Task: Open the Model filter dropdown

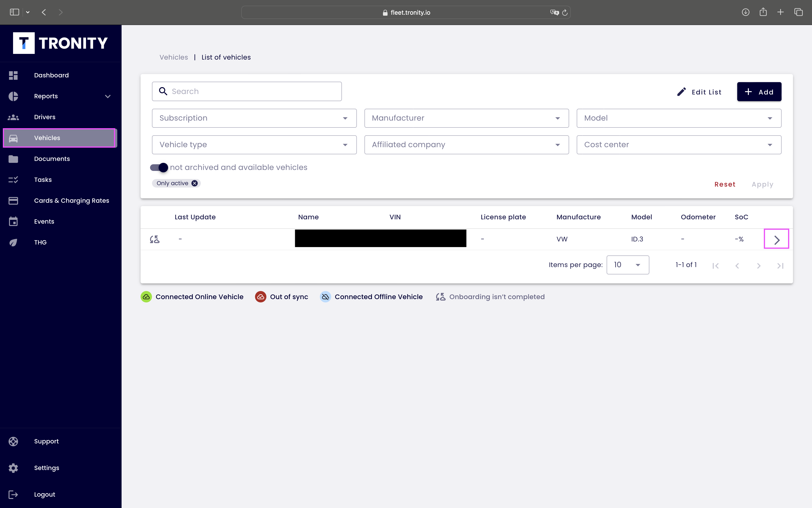Action: pos(679,118)
